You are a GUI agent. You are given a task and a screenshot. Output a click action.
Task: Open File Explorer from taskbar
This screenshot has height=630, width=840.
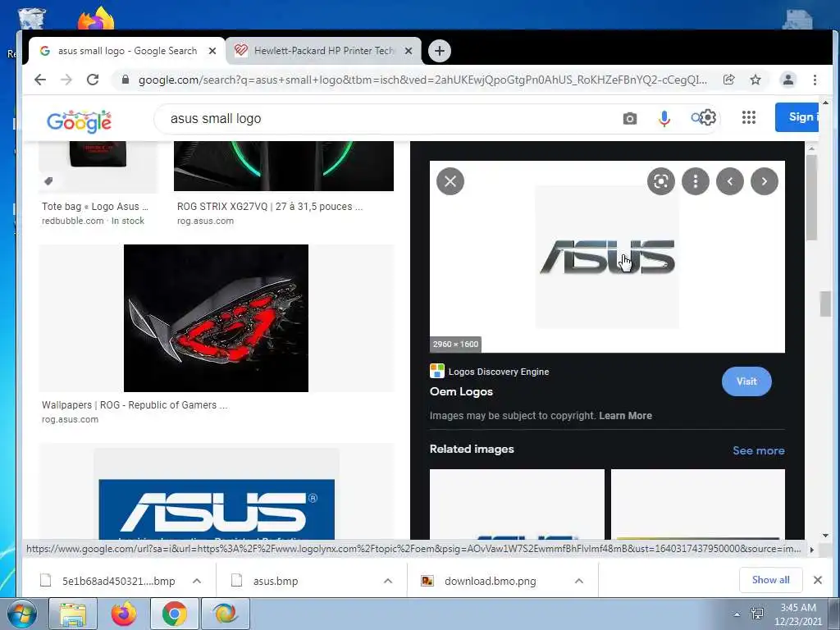point(73,614)
